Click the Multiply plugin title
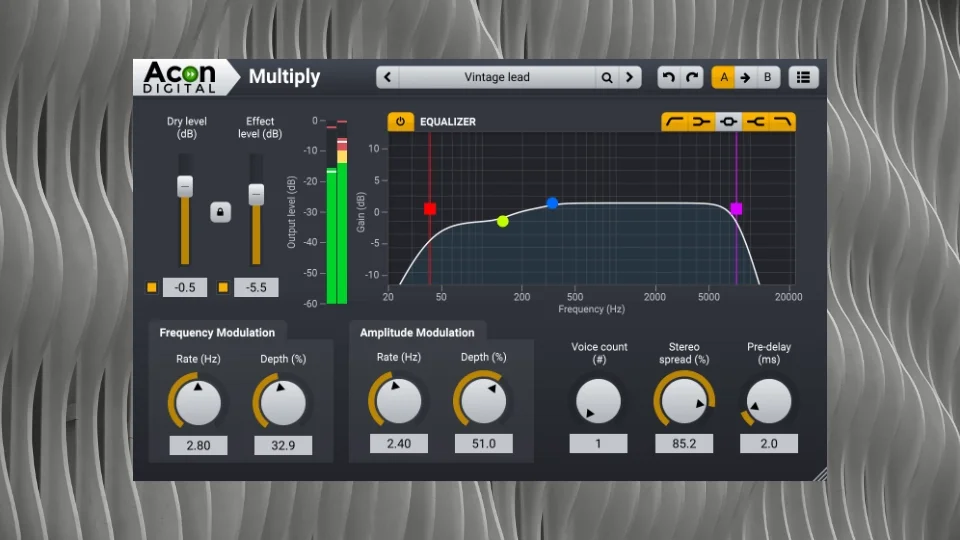 tap(284, 77)
